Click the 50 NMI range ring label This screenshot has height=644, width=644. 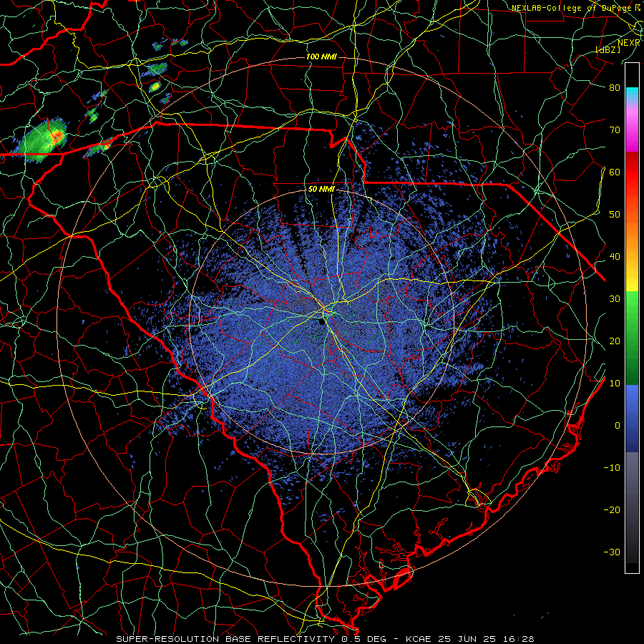pyautogui.click(x=321, y=190)
